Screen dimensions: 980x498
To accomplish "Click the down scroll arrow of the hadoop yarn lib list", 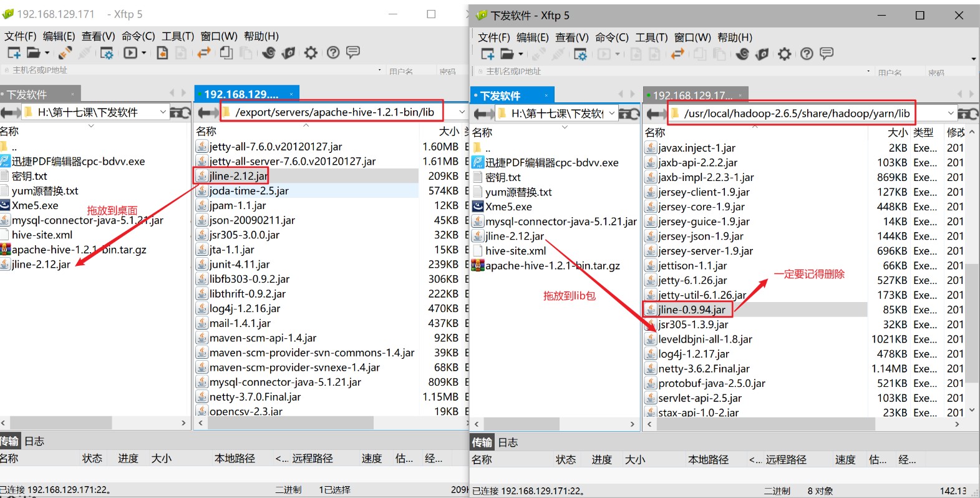I will tap(972, 411).
